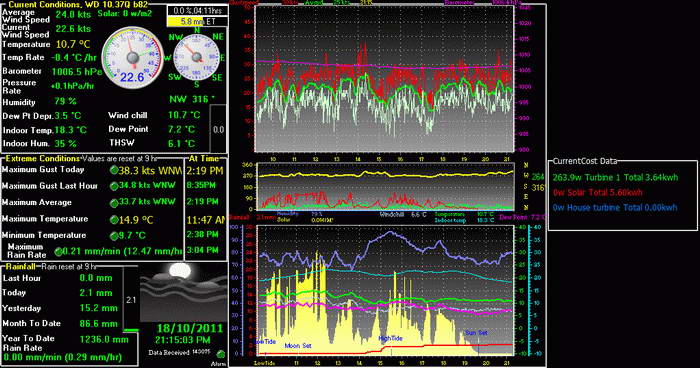Click the rain gauge column showing 2.1
The image size is (700, 368).
pos(131,299)
